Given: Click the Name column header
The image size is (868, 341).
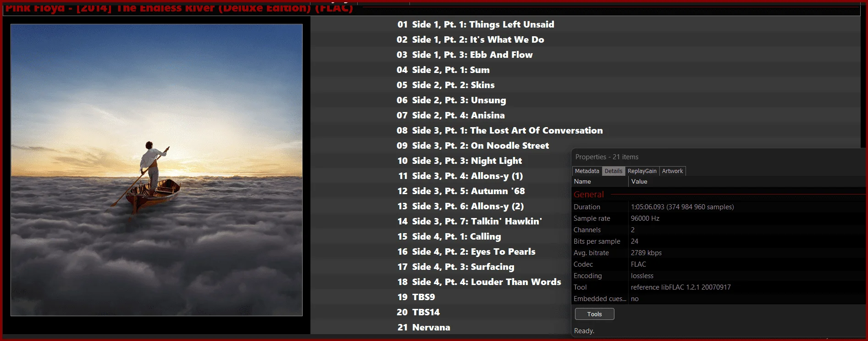Looking at the screenshot, I should coord(600,182).
